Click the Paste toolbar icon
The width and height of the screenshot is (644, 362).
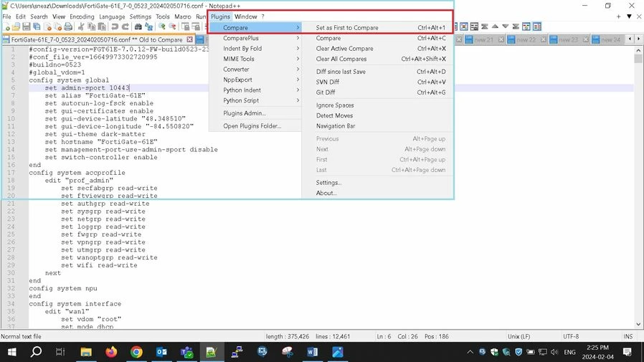click(102, 27)
